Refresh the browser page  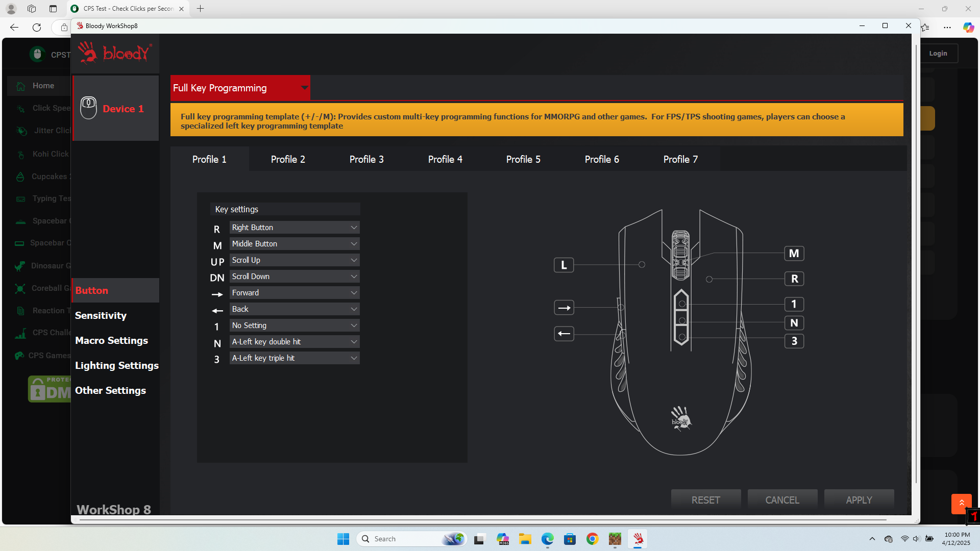[x=37, y=28]
